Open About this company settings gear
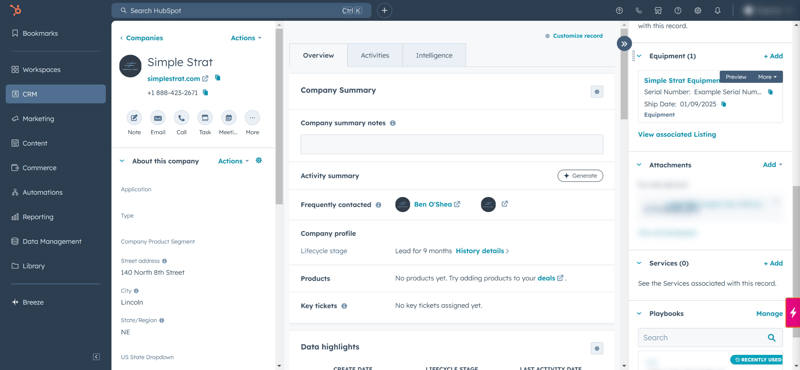 tap(259, 160)
